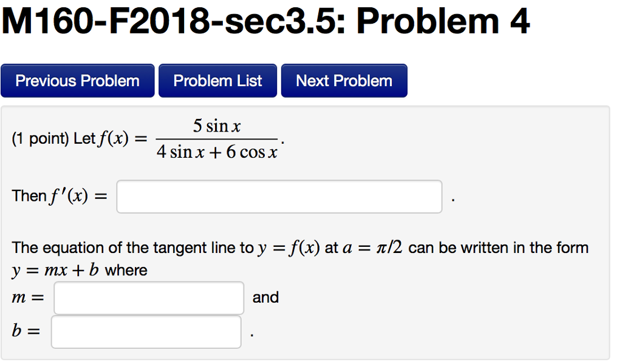This screenshot has height=364, width=622.
Task: Click the b answer box
Action: point(146,331)
